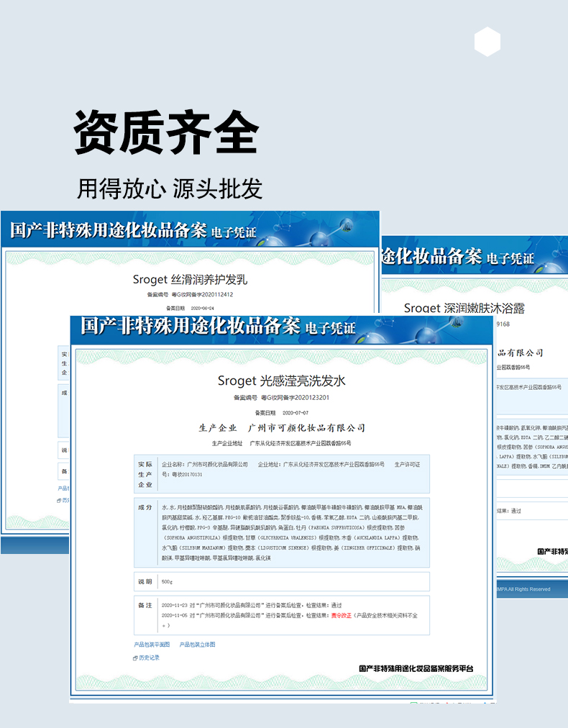Click the 国产非特殊用途化妆品备案服务平台 footer on shampoo certificate
Screen dimensions: 568x728
pyautogui.click(x=416, y=668)
